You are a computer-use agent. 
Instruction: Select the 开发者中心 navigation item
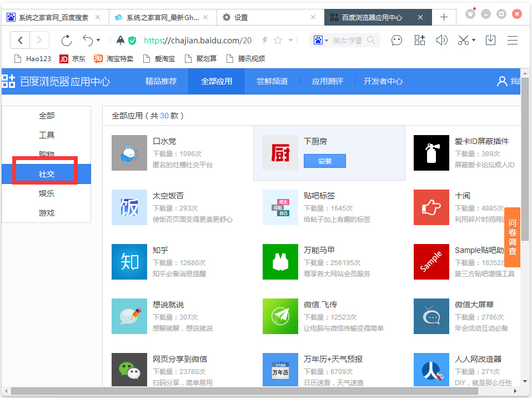(x=383, y=81)
